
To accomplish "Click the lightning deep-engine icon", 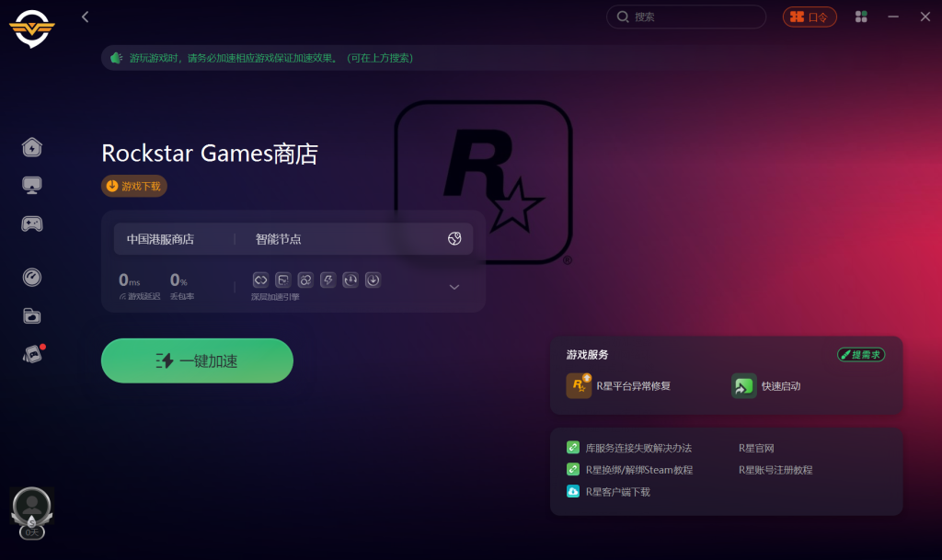I will pyautogui.click(x=328, y=280).
